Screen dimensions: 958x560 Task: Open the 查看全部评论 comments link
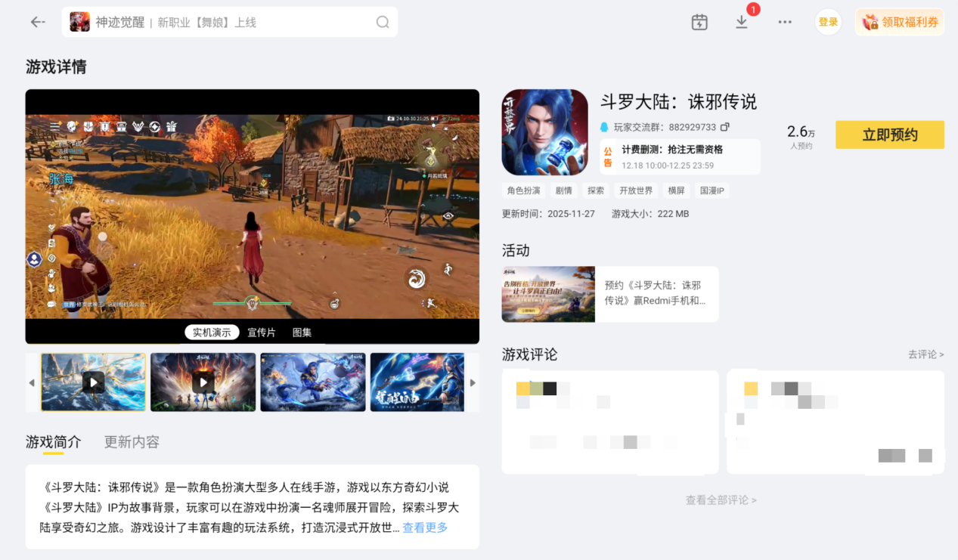[x=721, y=500]
